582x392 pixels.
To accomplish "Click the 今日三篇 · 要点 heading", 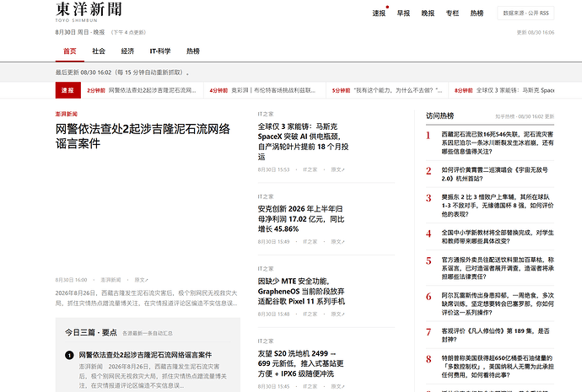I will click(91, 332).
